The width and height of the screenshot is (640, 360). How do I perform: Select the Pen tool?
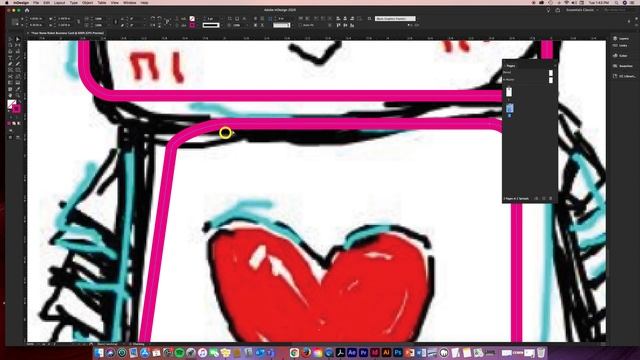(11, 64)
